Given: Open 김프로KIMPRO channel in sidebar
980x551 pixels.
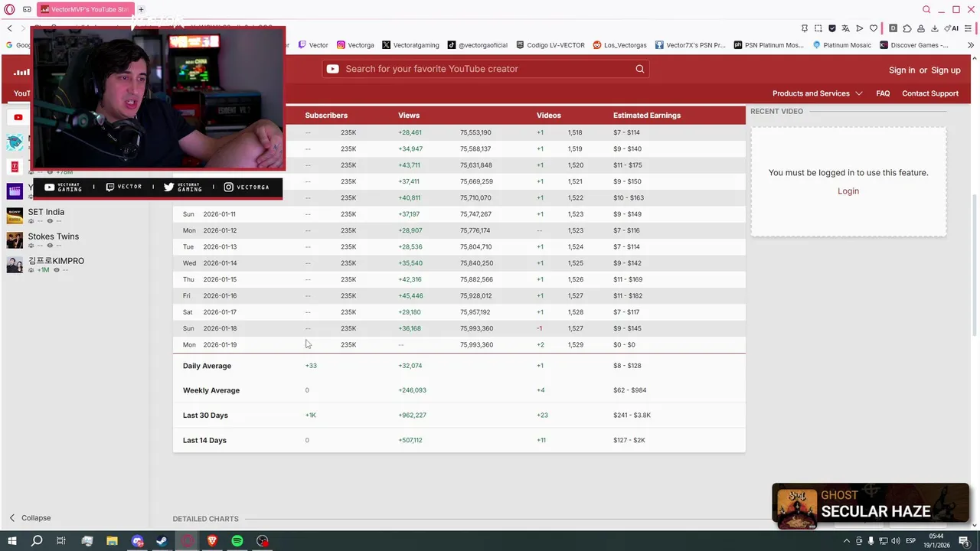Looking at the screenshot, I should tap(56, 261).
